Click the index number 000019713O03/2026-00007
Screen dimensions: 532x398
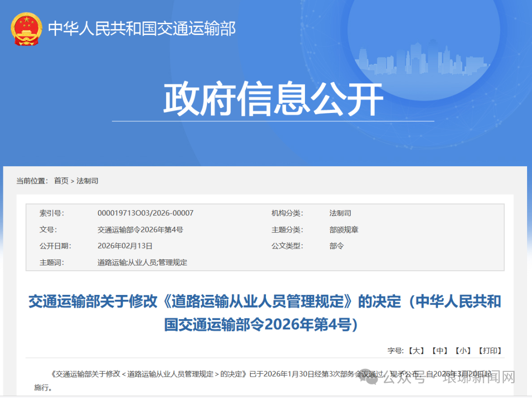(x=145, y=213)
